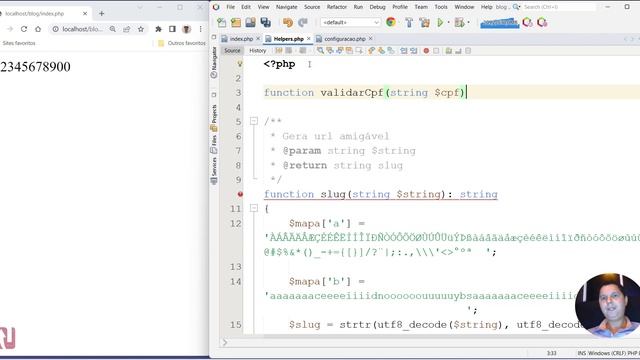This screenshot has height=360, width=640.
Task: Click the Find Previous Occurrence icon
Action: pos(330,51)
